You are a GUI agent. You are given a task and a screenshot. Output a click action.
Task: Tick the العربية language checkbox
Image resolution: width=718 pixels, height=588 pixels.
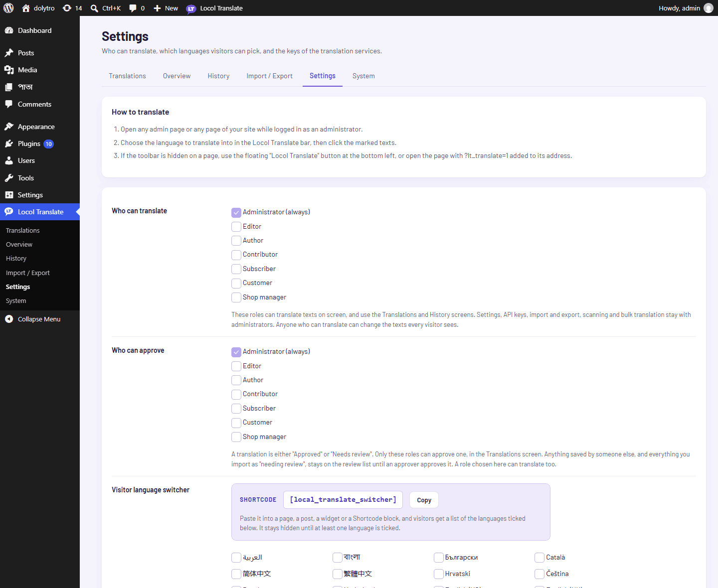coord(236,558)
